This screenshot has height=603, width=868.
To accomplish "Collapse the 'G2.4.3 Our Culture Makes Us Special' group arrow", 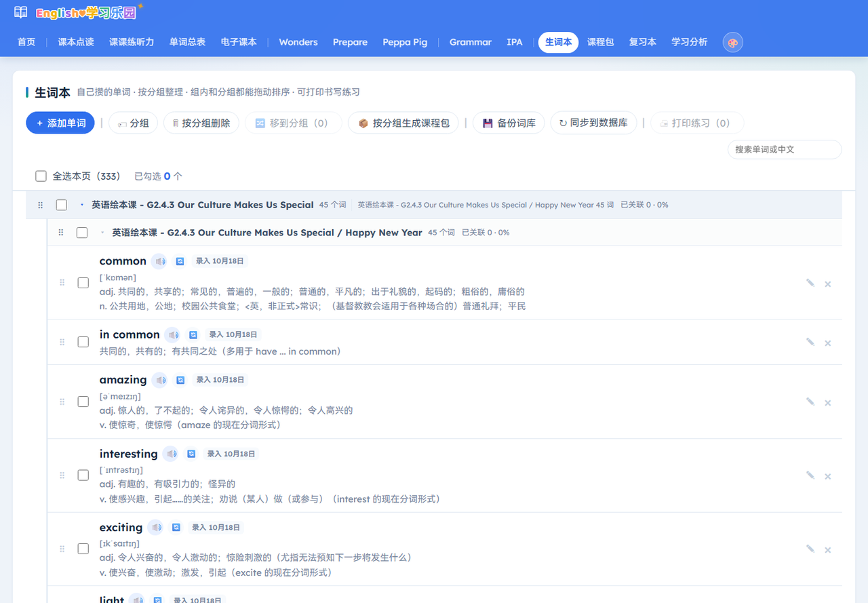I will click(82, 205).
